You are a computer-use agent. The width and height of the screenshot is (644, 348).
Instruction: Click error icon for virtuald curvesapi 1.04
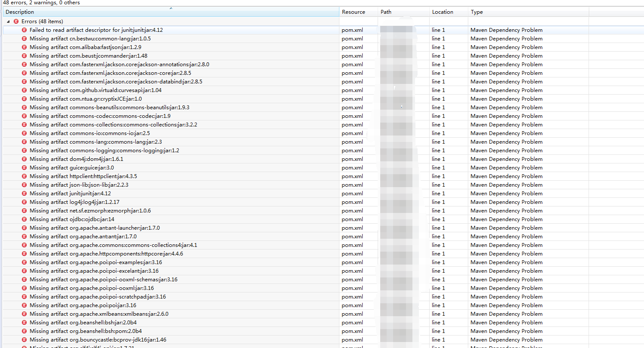[x=24, y=90]
